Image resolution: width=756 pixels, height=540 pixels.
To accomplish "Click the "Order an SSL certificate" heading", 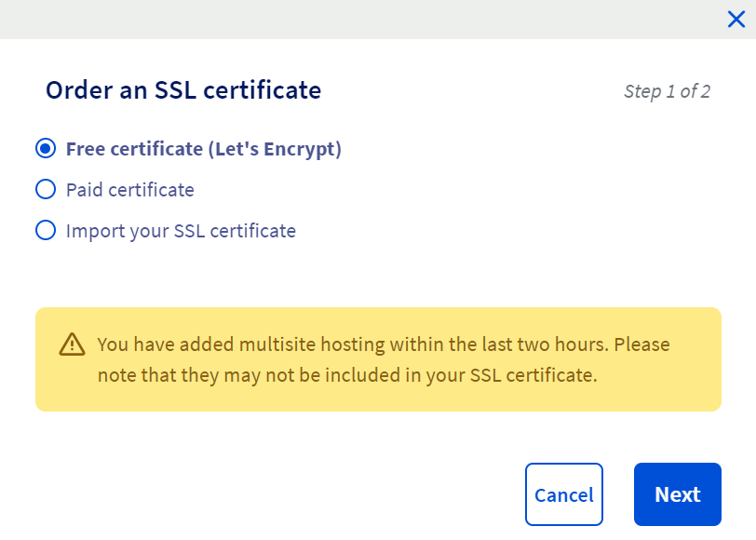I will click(x=183, y=90).
